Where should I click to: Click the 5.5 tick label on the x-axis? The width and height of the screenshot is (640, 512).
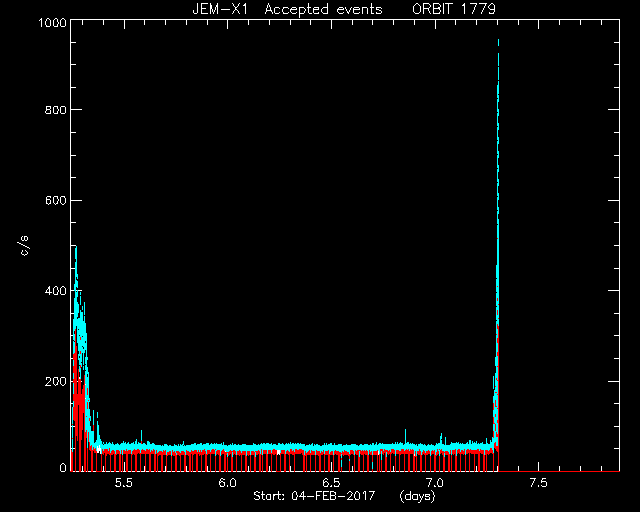pos(124,483)
